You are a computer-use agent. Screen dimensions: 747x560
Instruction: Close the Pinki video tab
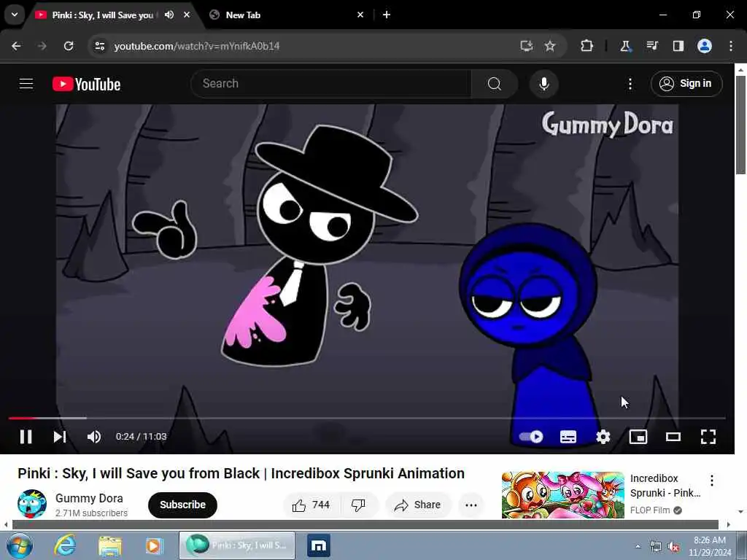187,15
